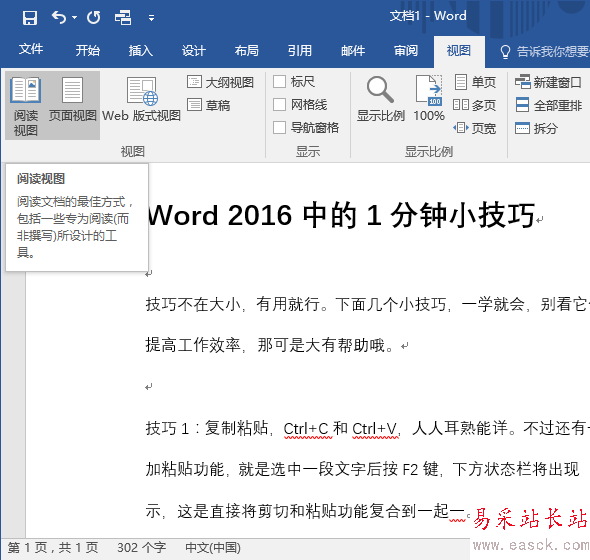Switch to the 邮件 ribbon tab
Image resolution: width=590 pixels, height=560 pixels.
[353, 50]
